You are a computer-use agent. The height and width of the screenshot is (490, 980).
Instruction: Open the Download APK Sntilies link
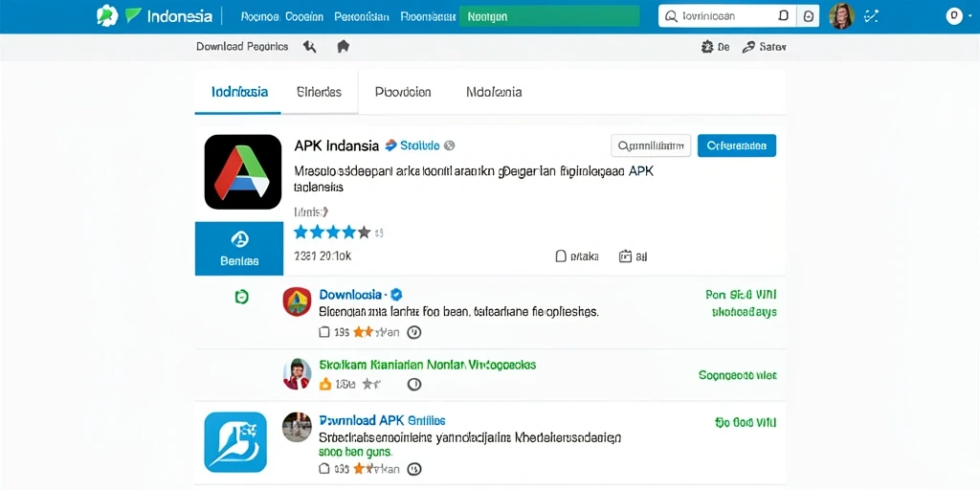[x=382, y=420]
